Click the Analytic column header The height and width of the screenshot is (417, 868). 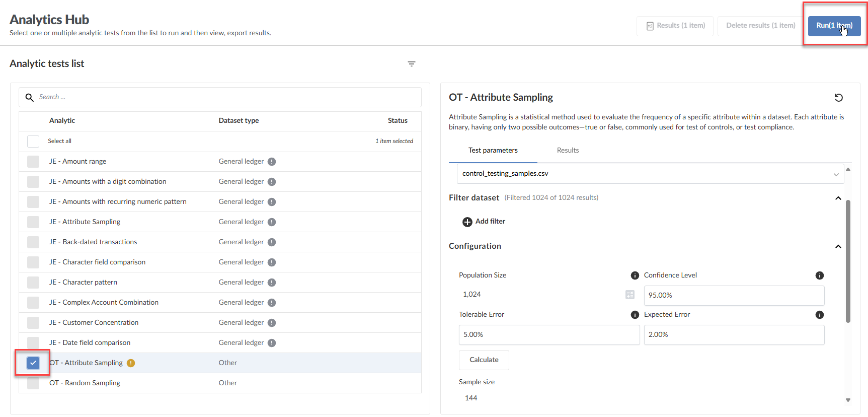62,121
